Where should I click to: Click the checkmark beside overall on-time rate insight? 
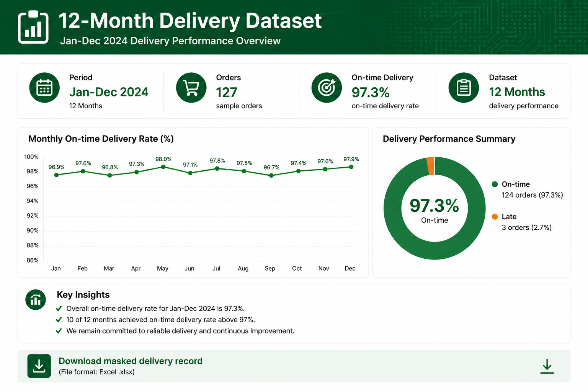click(59, 309)
